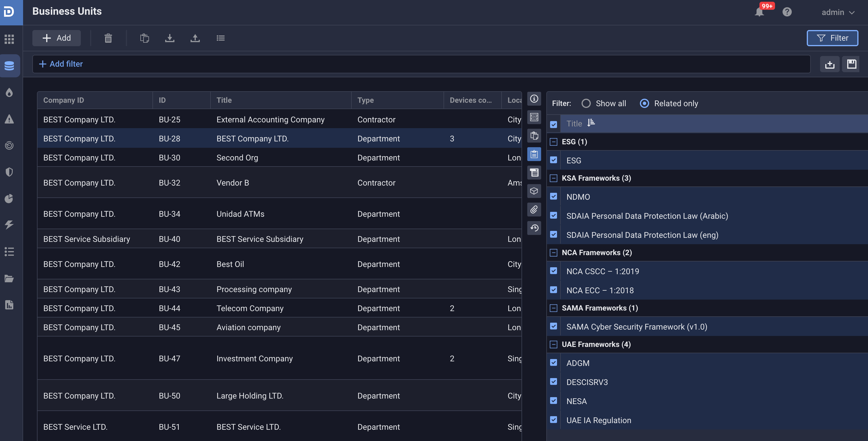This screenshot has height=441, width=868.
Task: Open the admin user dropdown
Action: [x=838, y=12]
